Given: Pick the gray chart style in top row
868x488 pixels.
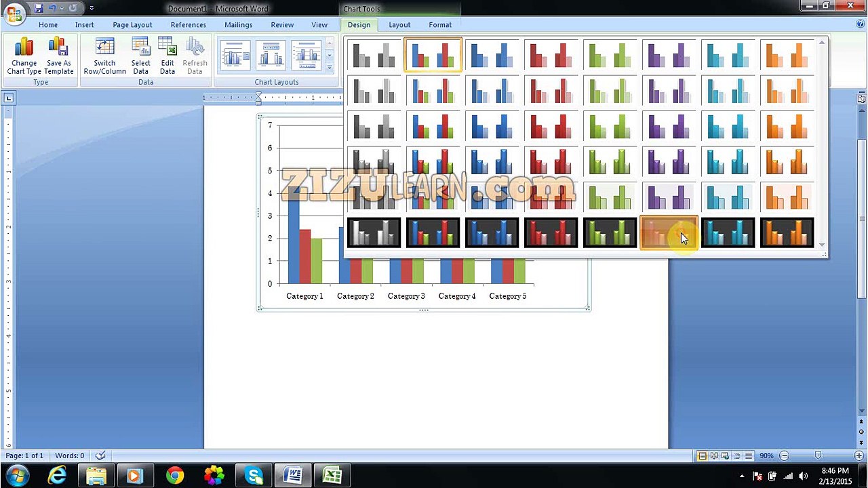Looking at the screenshot, I should [374, 55].
